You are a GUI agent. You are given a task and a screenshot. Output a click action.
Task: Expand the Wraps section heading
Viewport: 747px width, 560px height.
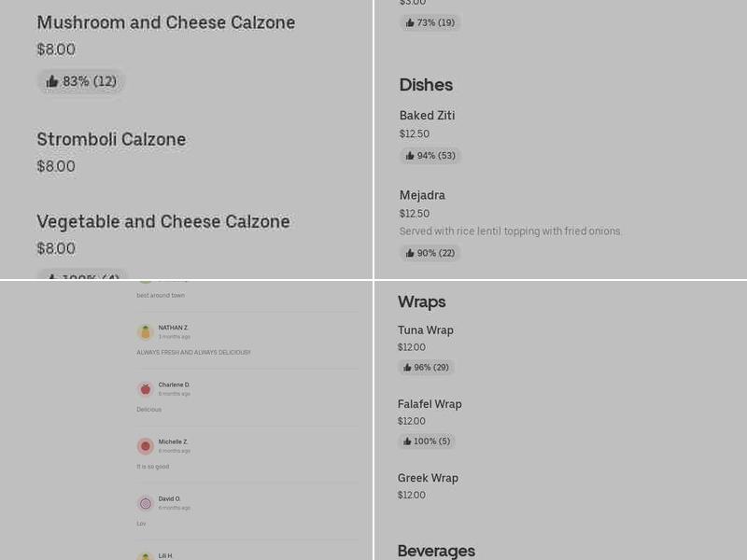click(421, 301)
